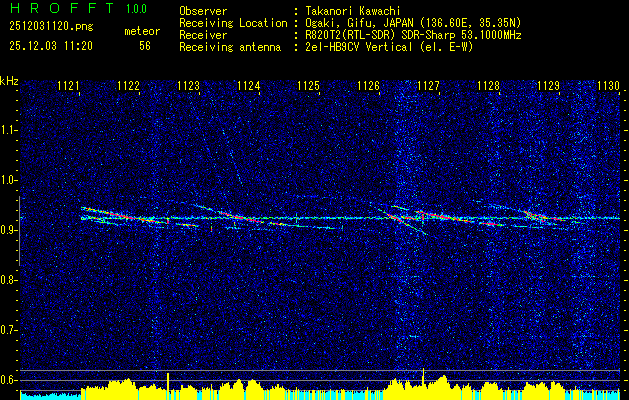Click the kHz axis unit label
The width and height of the screenshot is (629, 400).
(9, 81)
